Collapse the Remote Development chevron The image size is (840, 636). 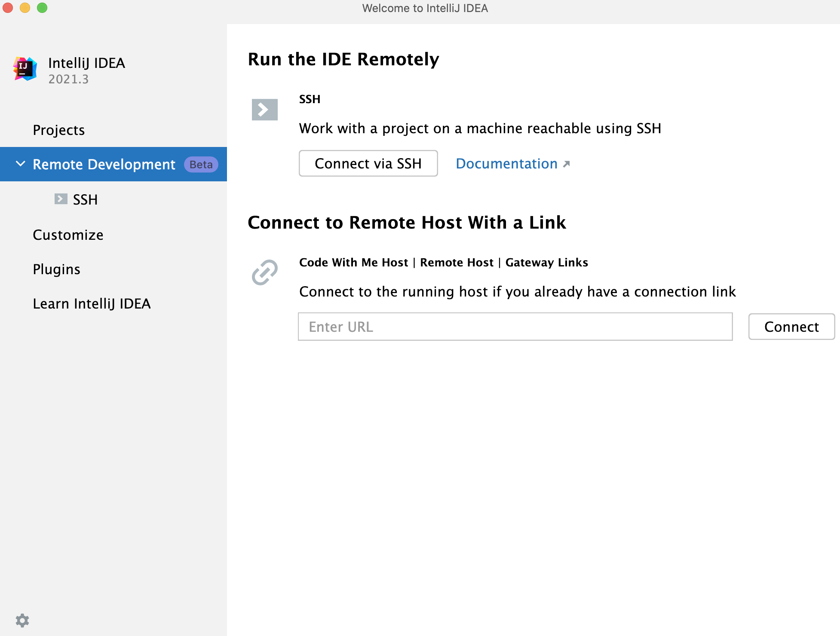point(20,164)
